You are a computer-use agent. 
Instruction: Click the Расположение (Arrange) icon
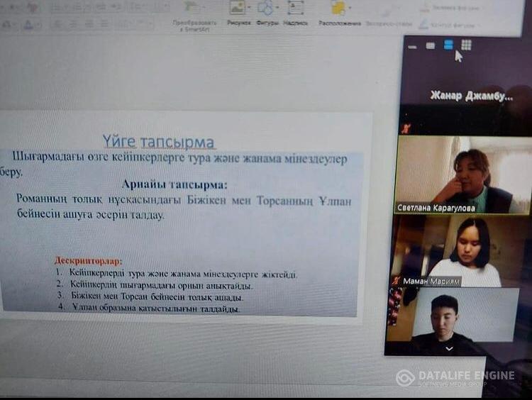point(338,9)
